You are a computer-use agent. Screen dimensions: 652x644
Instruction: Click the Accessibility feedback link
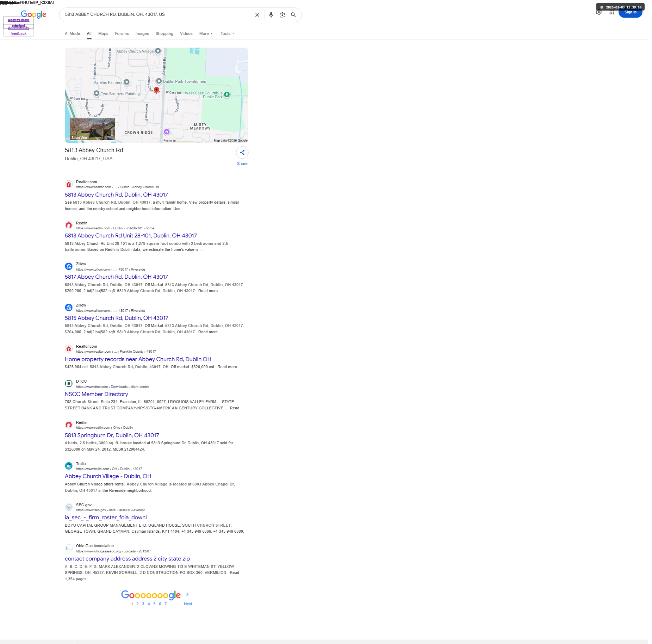tap(18, 31)
